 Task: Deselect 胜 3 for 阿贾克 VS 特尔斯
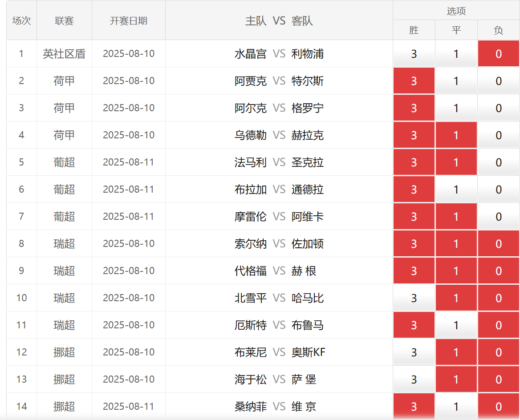pos(414,81)
